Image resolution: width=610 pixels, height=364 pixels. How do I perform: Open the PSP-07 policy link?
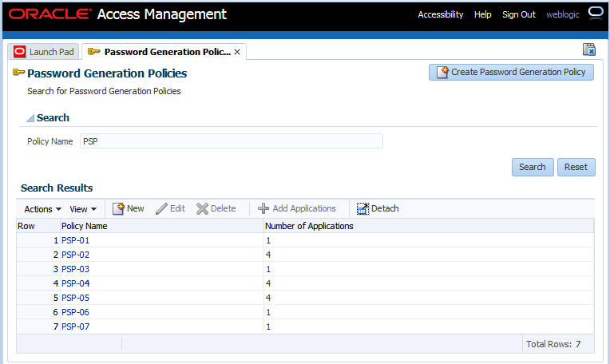pos(76,326)
